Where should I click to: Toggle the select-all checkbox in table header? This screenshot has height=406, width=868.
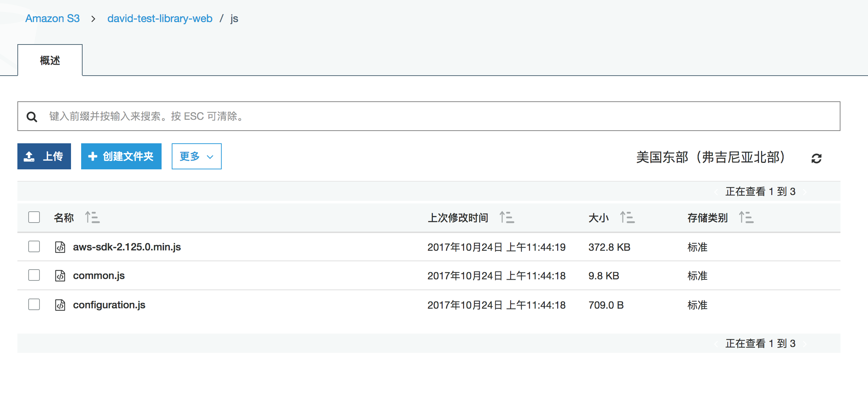pyautogui.click(x=34, y=217)
